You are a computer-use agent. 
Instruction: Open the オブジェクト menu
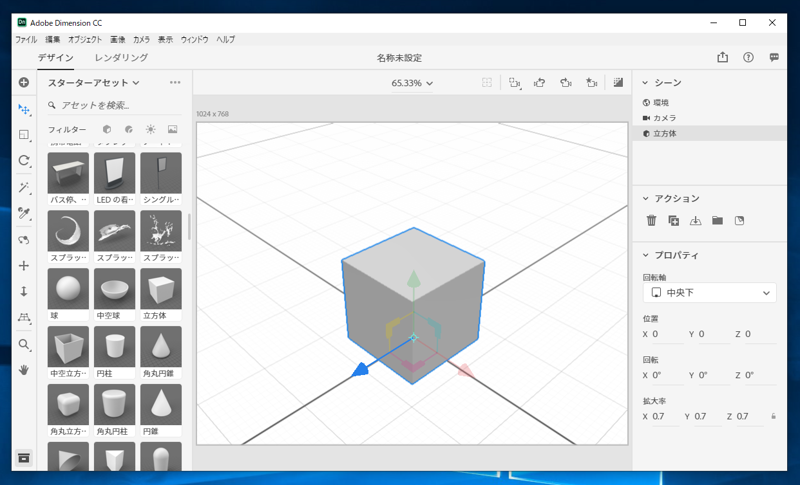tap(85, 39)
